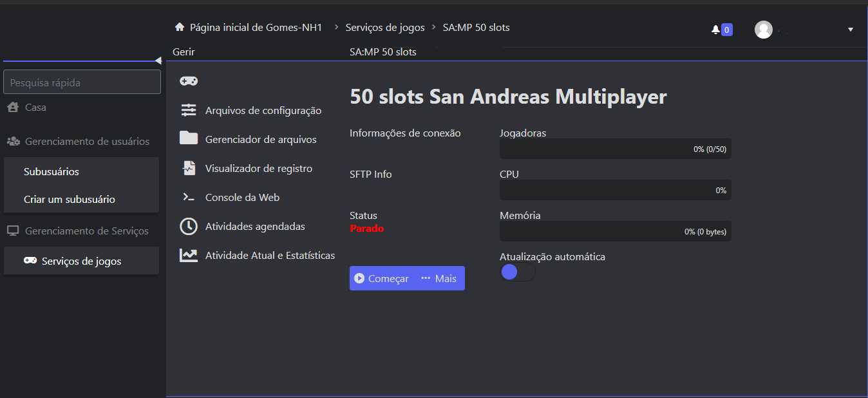This screenshot has width=868, height=398.
Task: Click the terminal icon for Console da Web
Action: [x=189, y=197]
